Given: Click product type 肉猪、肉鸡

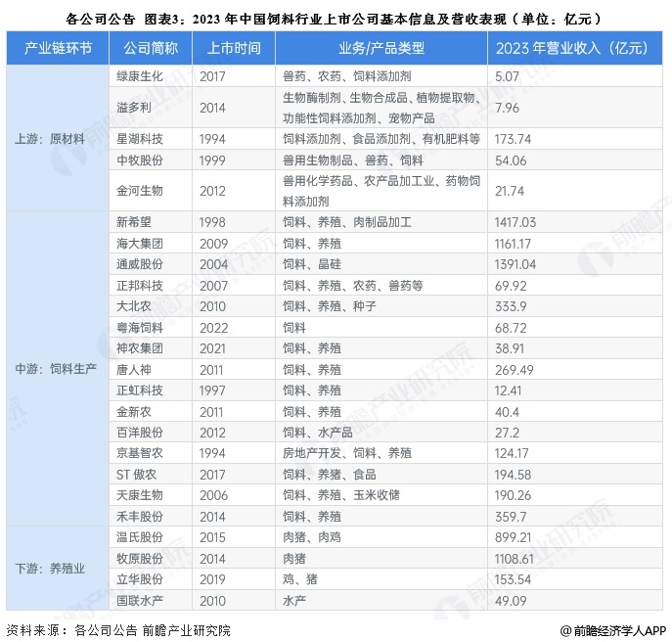Looking at the screenshot, I should coord(312,537).
